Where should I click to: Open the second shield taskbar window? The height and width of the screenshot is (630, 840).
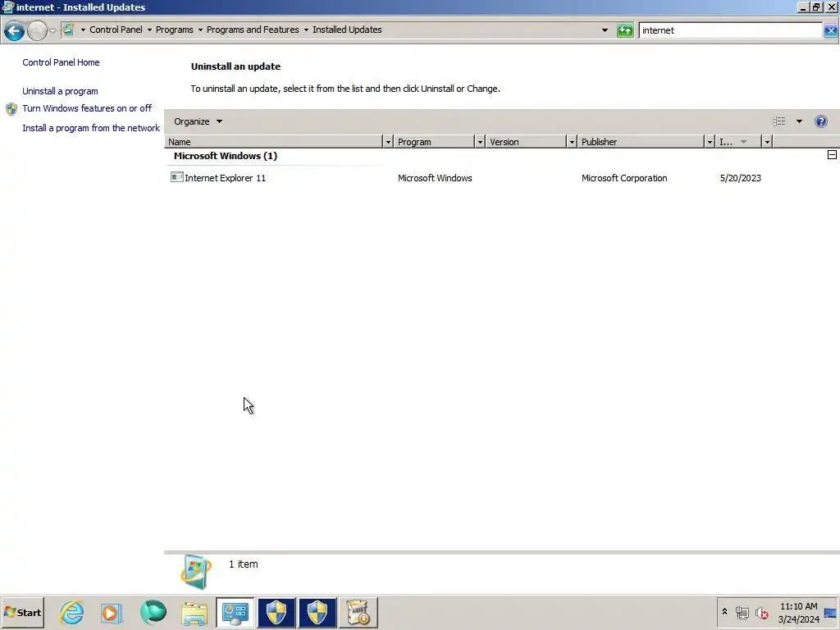(317, 613)
